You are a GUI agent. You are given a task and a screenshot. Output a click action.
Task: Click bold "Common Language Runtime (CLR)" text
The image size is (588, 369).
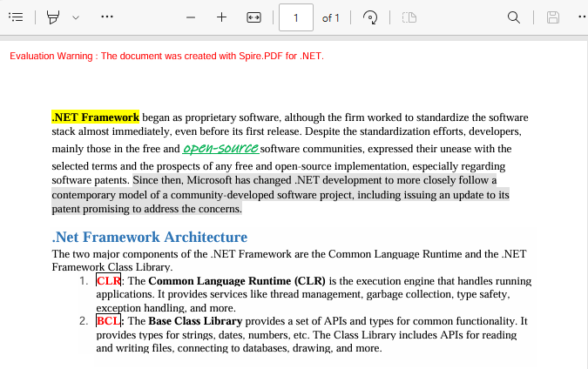pyautogui.click(x=237, y=281)
